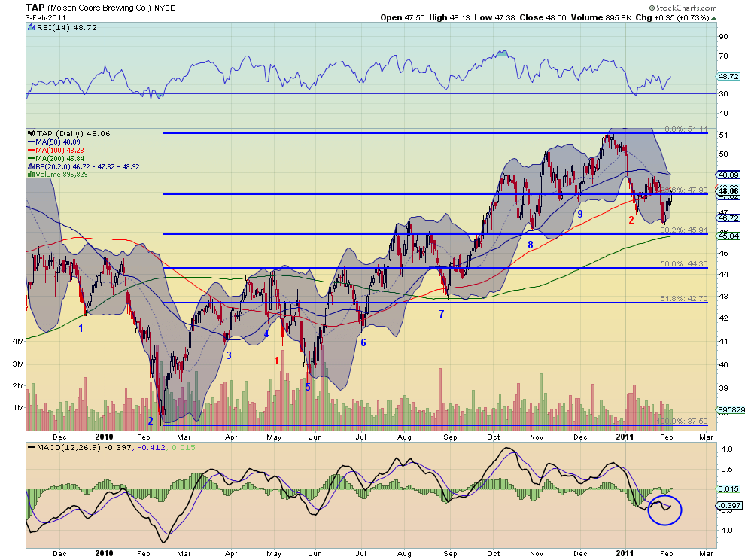This screenshot has height=560, width=745.
Task: Click the 895829 volume tag on right axis
Action: pyautogui.click(x=731, y=409)
